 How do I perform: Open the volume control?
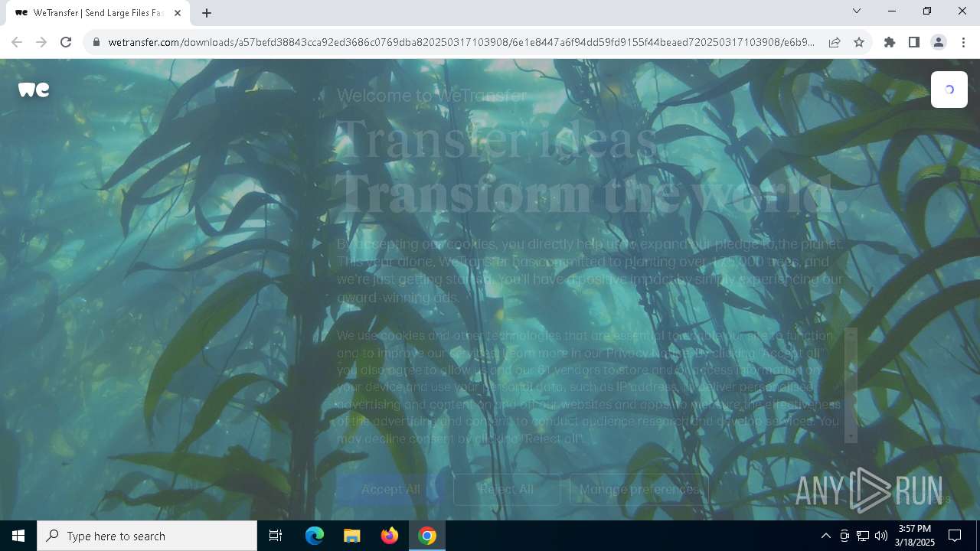[881, 536]
